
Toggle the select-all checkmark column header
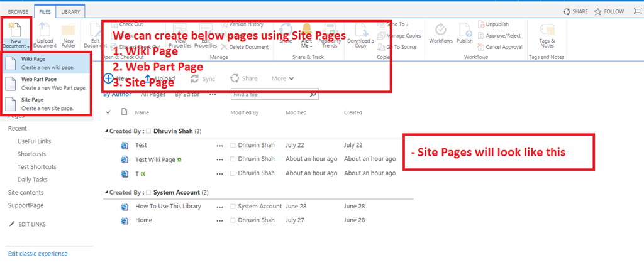[x=108, y=112]
